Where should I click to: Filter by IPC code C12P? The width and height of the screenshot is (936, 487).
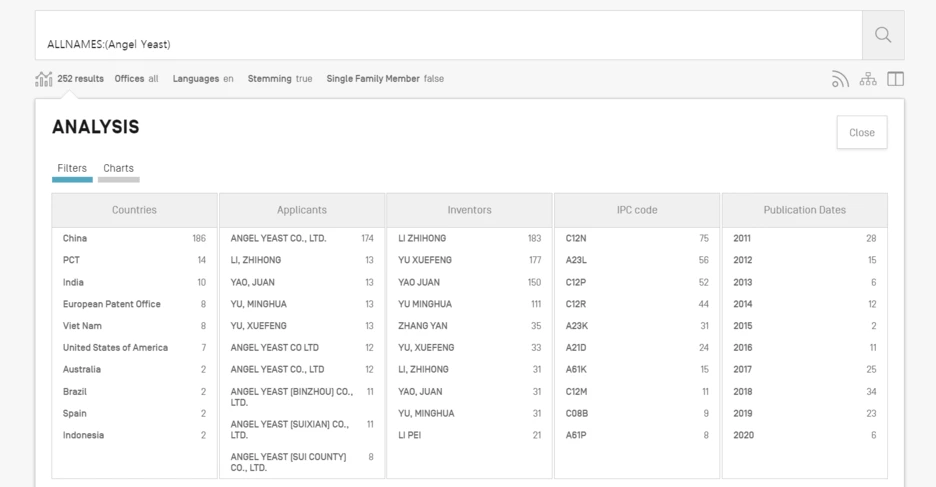(637, 282)
